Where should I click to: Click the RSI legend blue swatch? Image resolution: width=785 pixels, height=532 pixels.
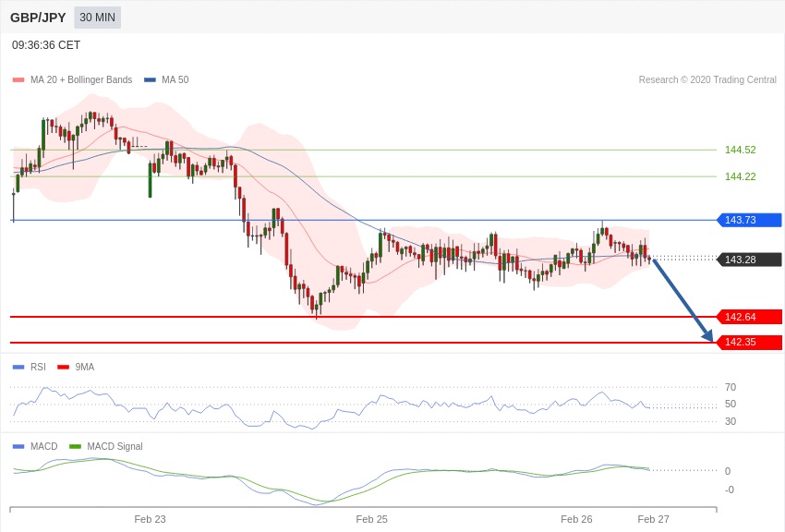pos(18,368)
